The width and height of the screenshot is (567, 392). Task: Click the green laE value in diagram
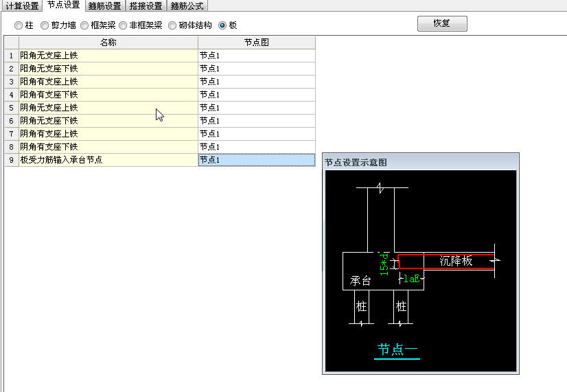[412, 279]
